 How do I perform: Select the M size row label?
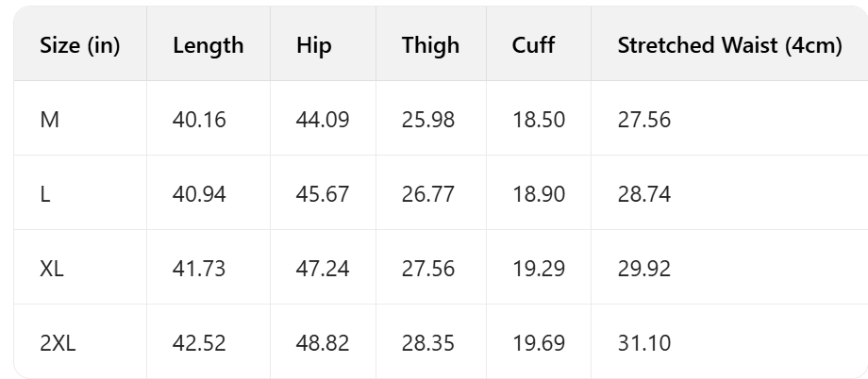coord(49,120)
